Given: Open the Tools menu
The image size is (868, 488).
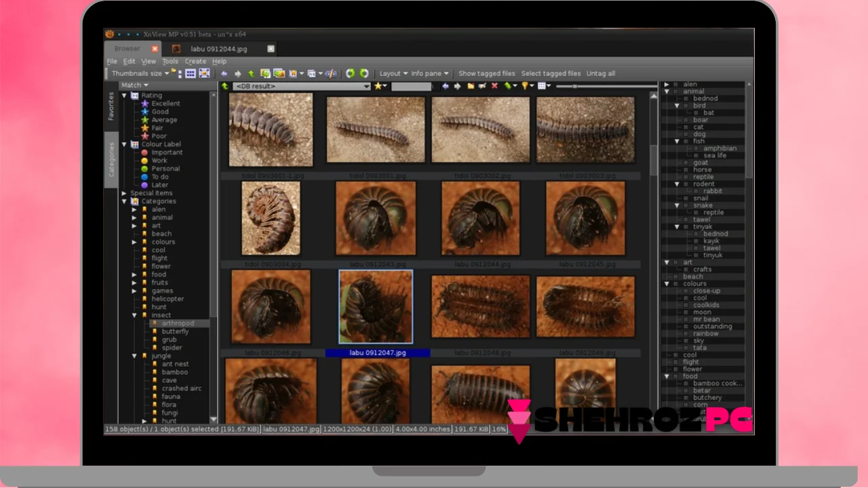Looking at the screenshot, I should pyautogui.click(x=170, y=61).
